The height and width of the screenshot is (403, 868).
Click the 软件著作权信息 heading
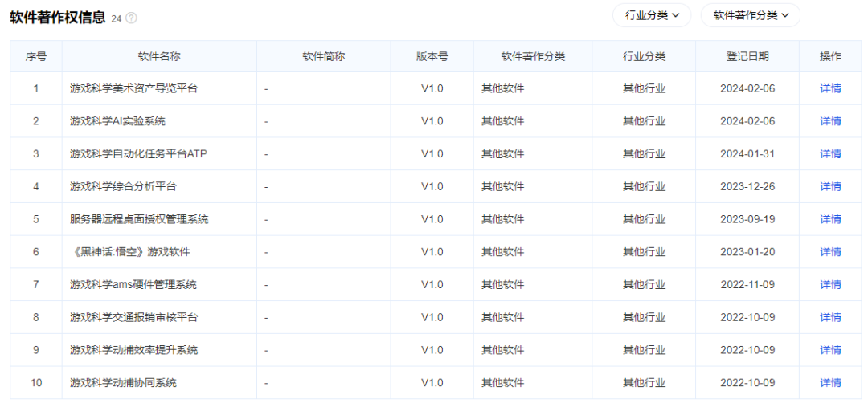pos(58,18)
